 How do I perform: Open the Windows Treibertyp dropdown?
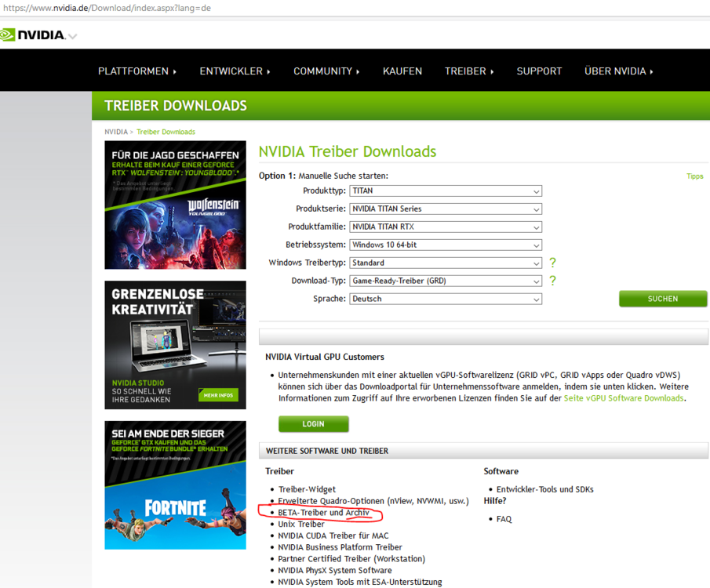pyautogui.click(x=446, y=263)
